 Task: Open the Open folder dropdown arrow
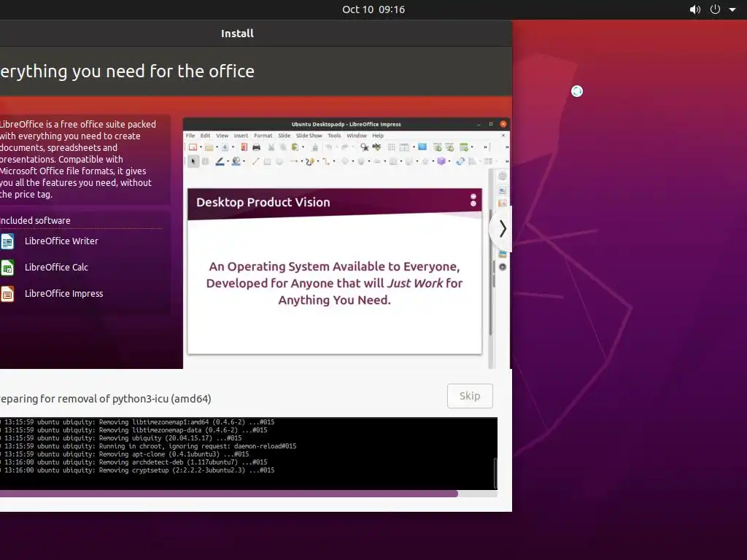217,147
